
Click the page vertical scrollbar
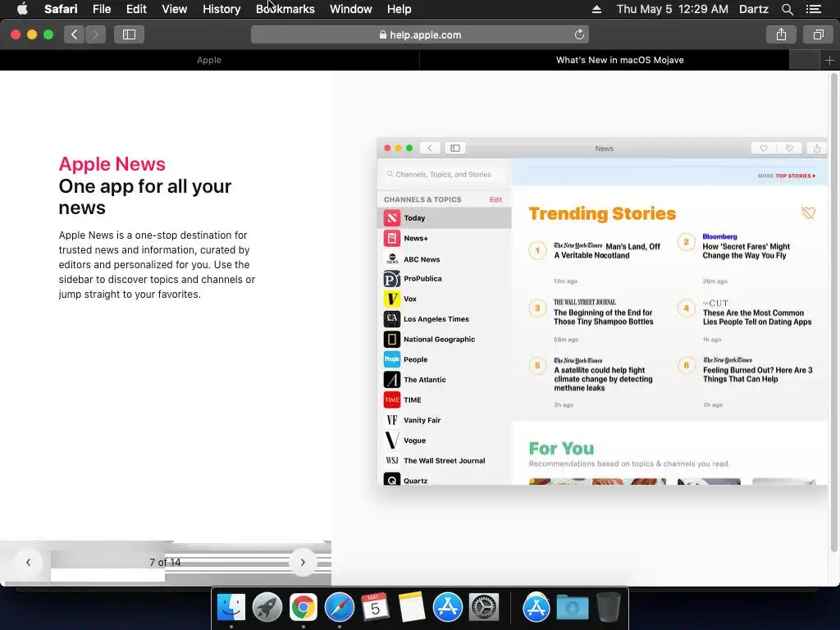pos(833,313)
